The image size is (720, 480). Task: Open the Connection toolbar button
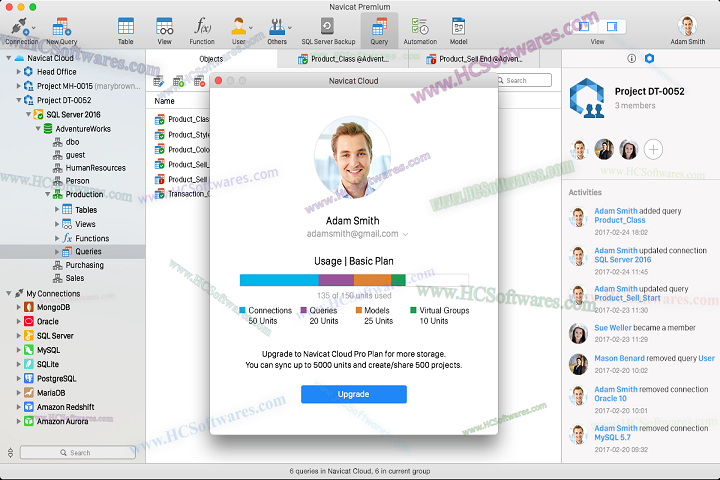pyautogui.click(x=21, y=31)
